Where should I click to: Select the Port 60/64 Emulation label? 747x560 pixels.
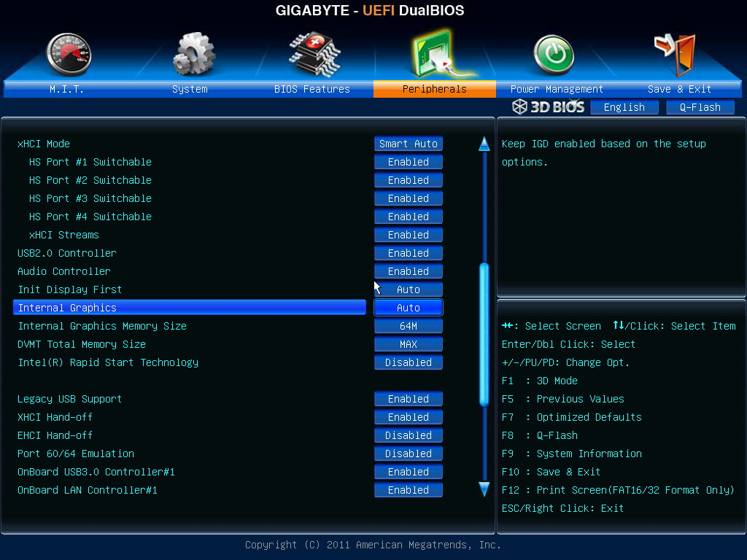click(x=76, y=454)
